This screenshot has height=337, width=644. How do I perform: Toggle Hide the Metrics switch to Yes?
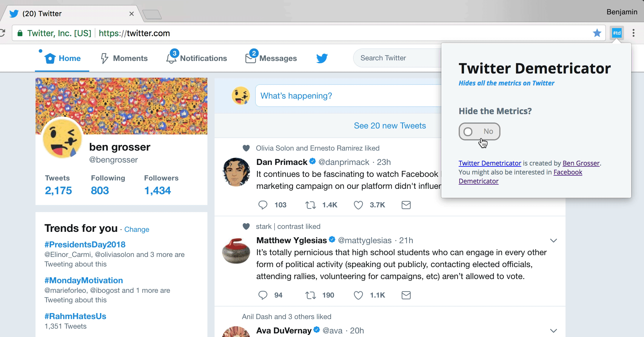click(x=480, y=131)
